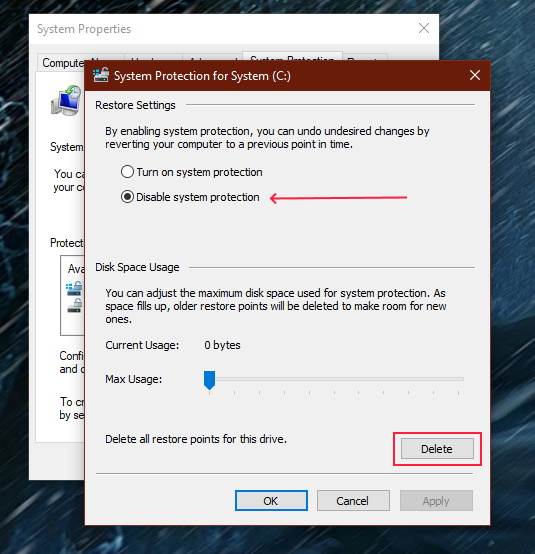Click the Restore Settings heading text
535x554 pixels.
(135, 105)
